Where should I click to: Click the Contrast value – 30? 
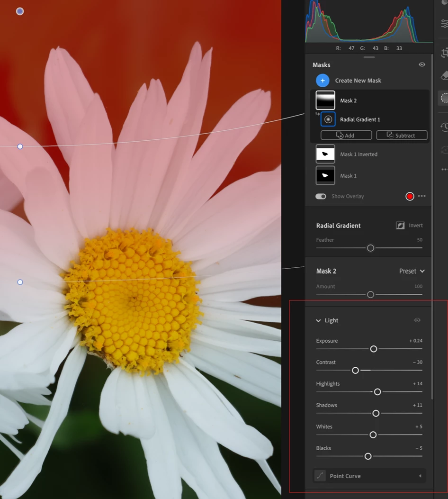point(418,362)
